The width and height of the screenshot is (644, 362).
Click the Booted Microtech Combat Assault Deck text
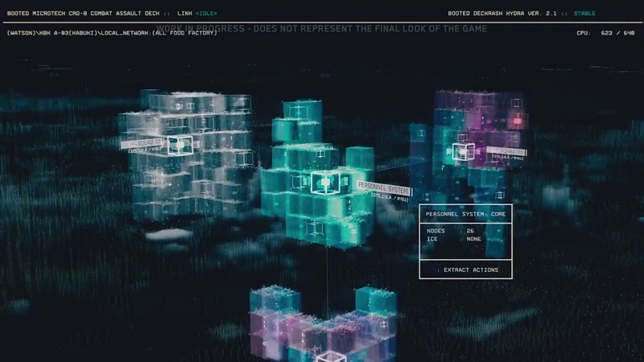pyautogui.click(x=89, y=14)
